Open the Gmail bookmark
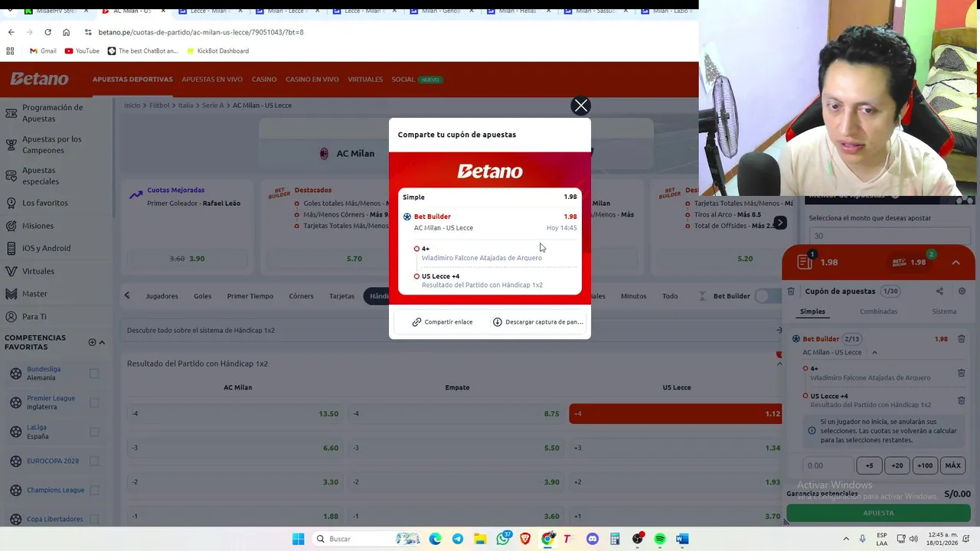 coord(43,51)
